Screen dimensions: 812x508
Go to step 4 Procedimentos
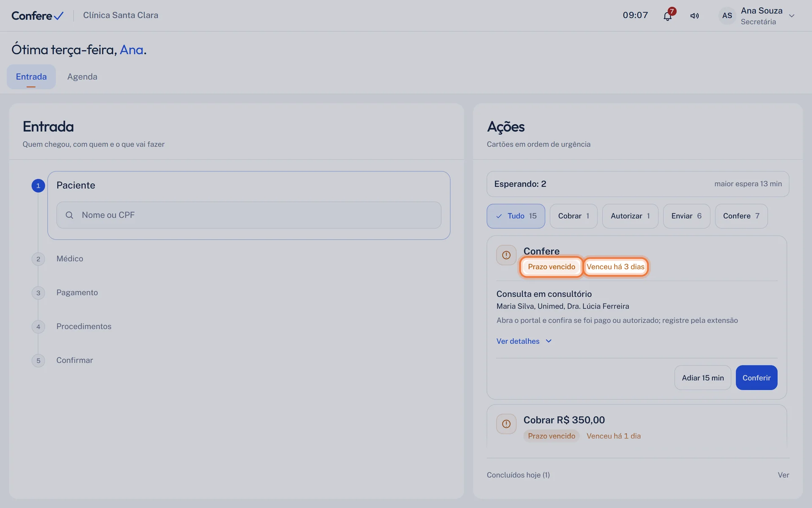click(84, 326)
